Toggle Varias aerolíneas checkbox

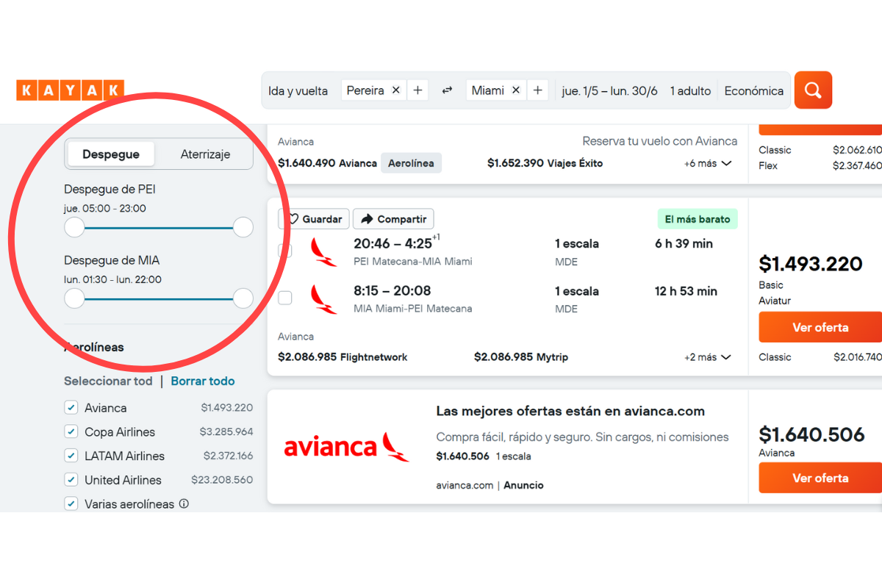[71, 504]
